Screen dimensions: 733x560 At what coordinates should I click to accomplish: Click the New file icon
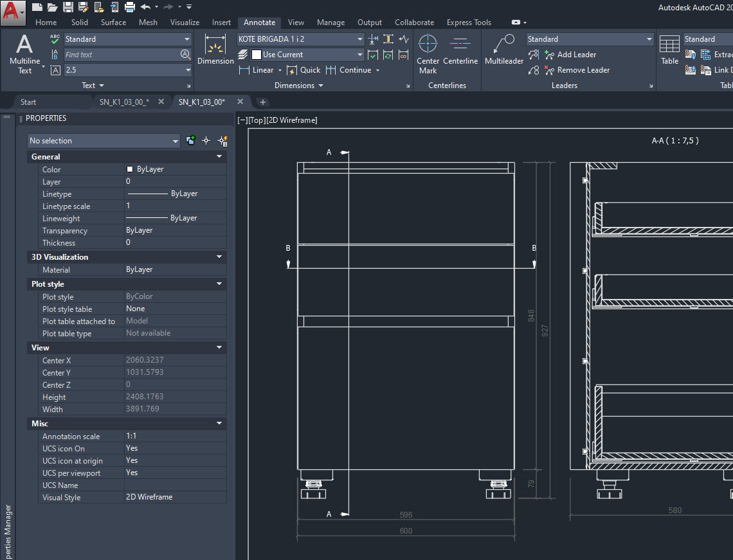[x=37, y=6]
